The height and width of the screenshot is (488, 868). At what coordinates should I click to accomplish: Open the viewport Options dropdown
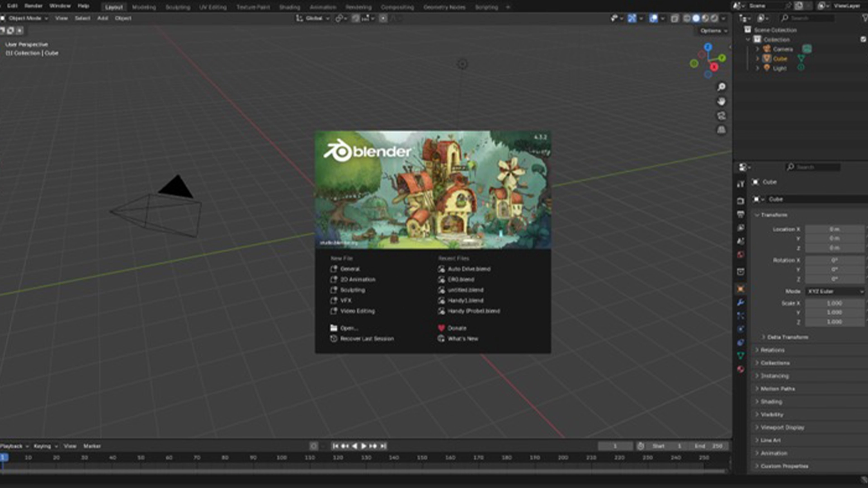tap(713, 31)
